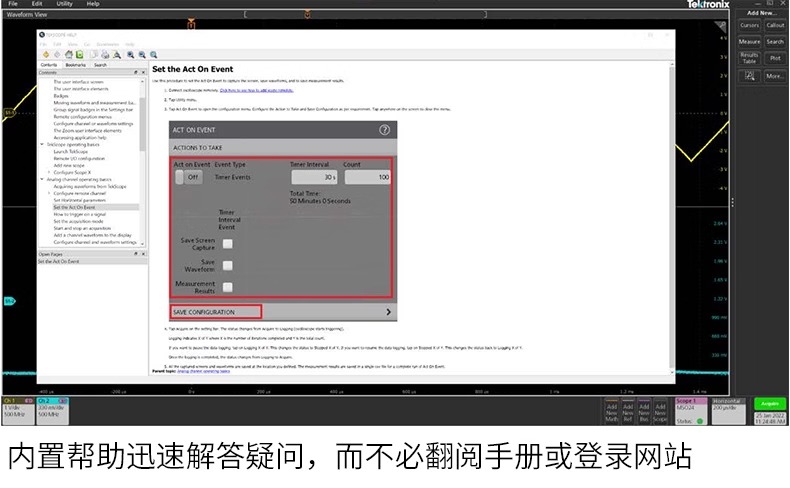Click the help window Back arrow icon

[x=44, y=54]
